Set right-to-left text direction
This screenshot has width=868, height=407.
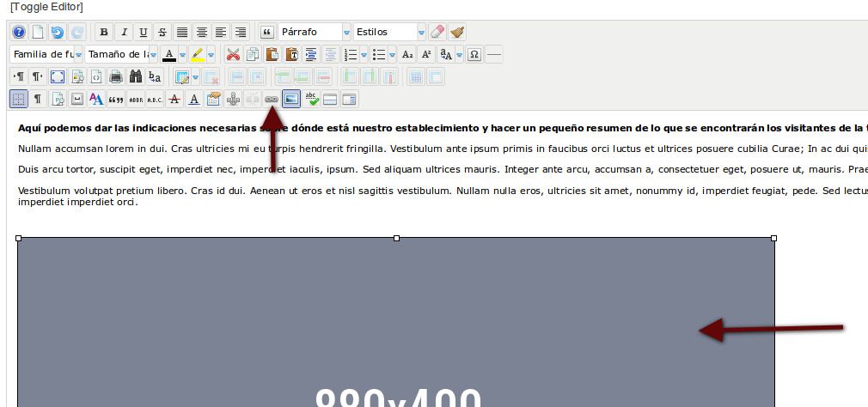point(37,76)
